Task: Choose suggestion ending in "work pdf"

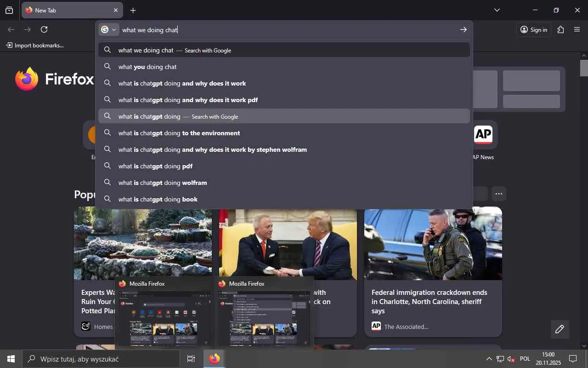Action: point(284,100)
